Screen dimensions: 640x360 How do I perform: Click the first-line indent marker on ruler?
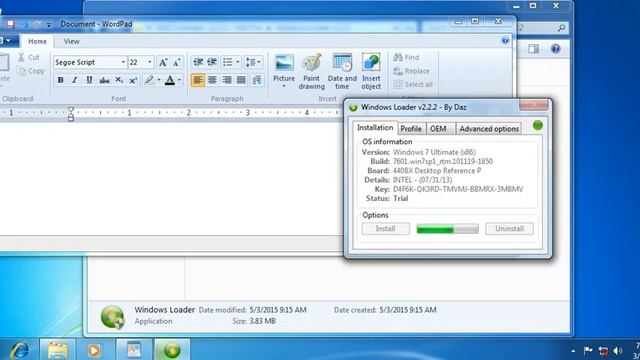pos(71,110)
